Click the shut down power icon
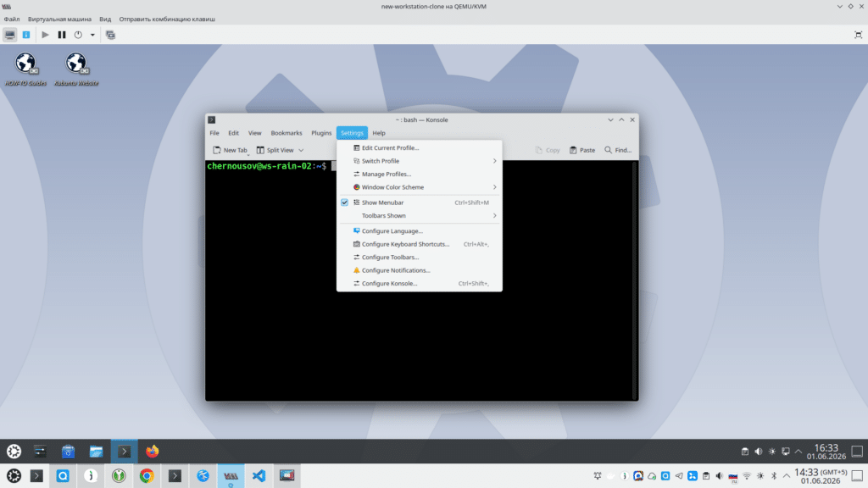The image size is (868, 488). [78, 35]
